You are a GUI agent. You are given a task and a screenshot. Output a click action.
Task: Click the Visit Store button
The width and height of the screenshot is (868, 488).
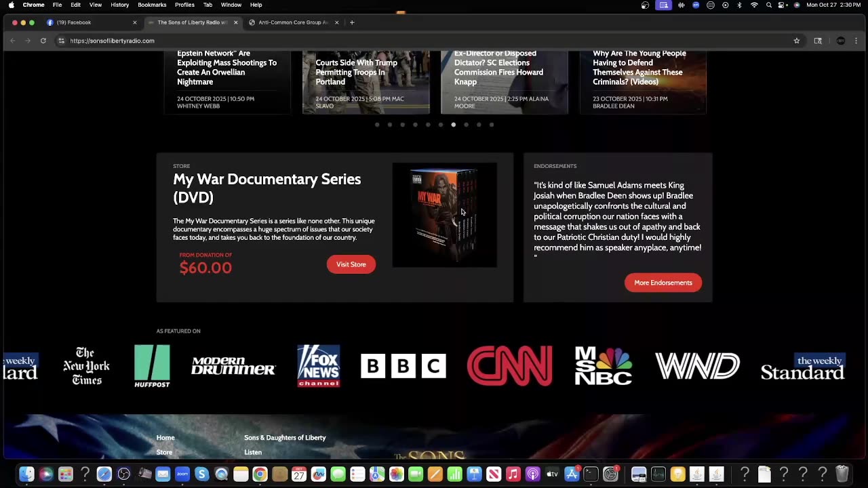(351, 264)
